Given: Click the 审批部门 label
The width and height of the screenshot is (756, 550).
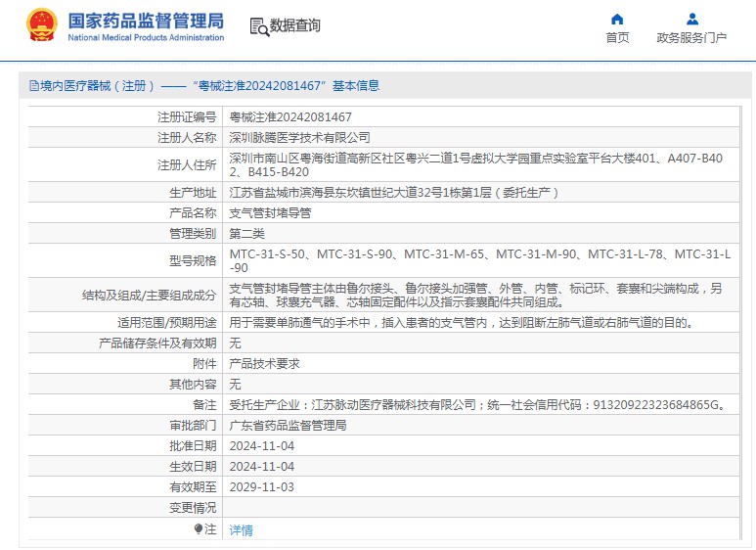Looking at the screenshot, I should (x=193, y=425).
